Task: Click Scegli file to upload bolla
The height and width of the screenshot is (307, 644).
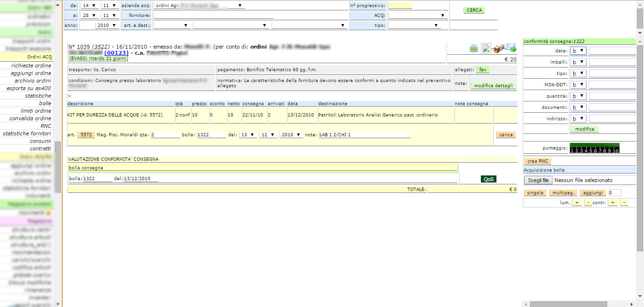Action: pos(538,180)
